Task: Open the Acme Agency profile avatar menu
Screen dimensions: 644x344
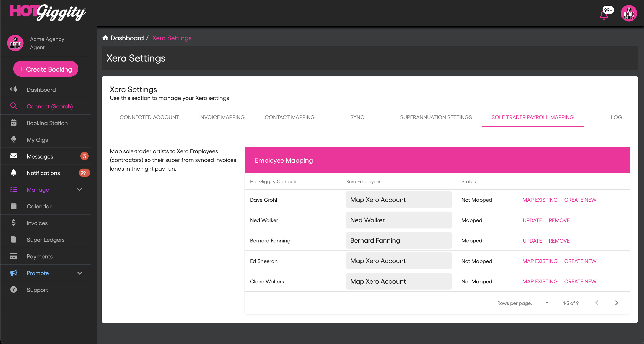Action: (628, 13)
